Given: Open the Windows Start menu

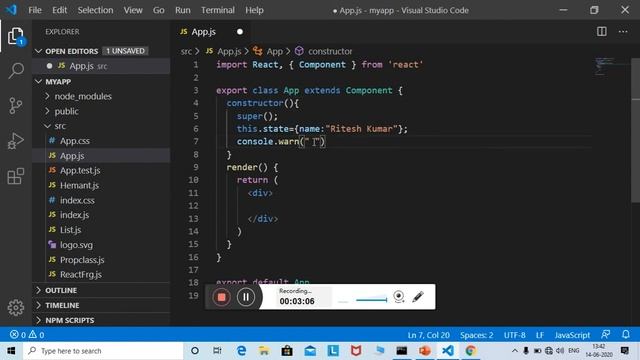Looking at the screenshot, I should pyautogui.click(x=11, y=351).
